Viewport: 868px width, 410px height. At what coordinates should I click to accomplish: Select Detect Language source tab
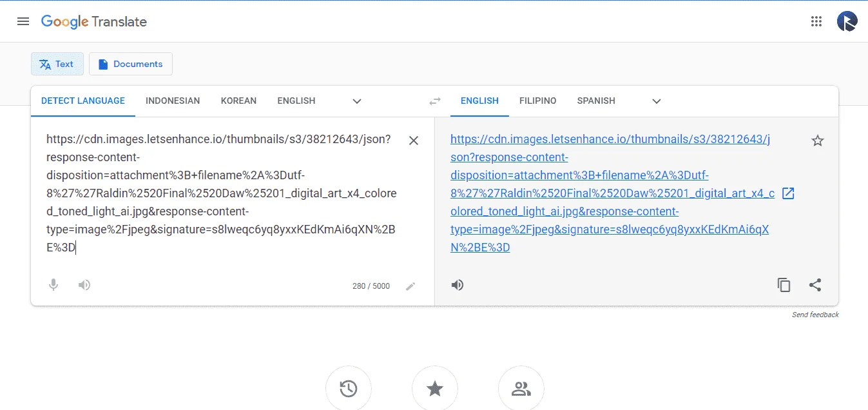pyautogui.click(x=83, y=101)
